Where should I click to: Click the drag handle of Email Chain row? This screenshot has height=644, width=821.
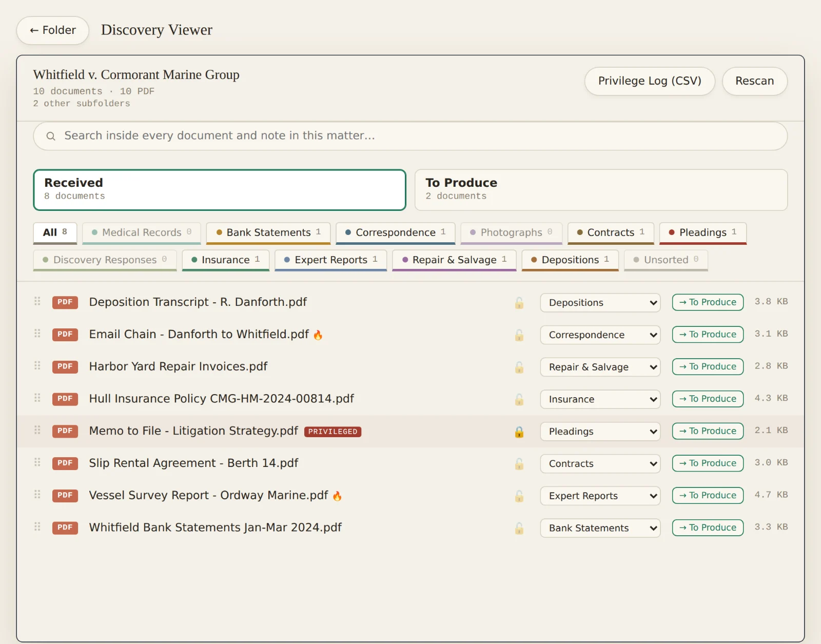click(x=37, y=334)
